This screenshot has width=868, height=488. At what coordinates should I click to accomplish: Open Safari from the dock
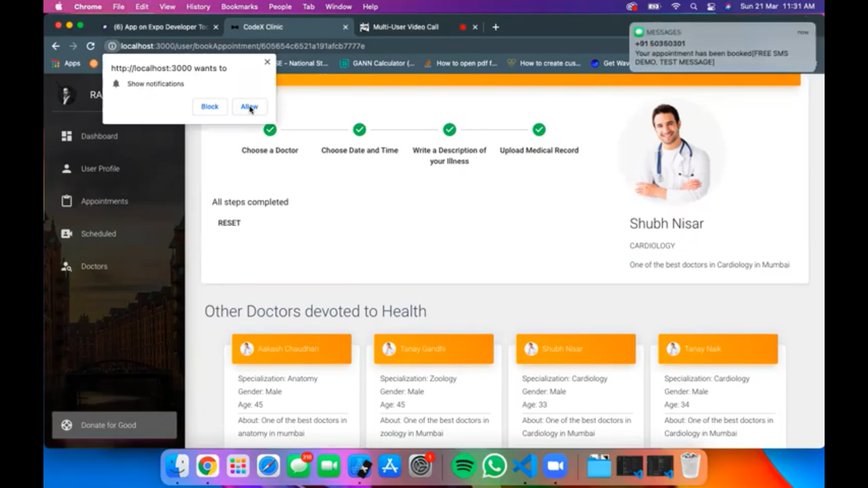point(268,466)
